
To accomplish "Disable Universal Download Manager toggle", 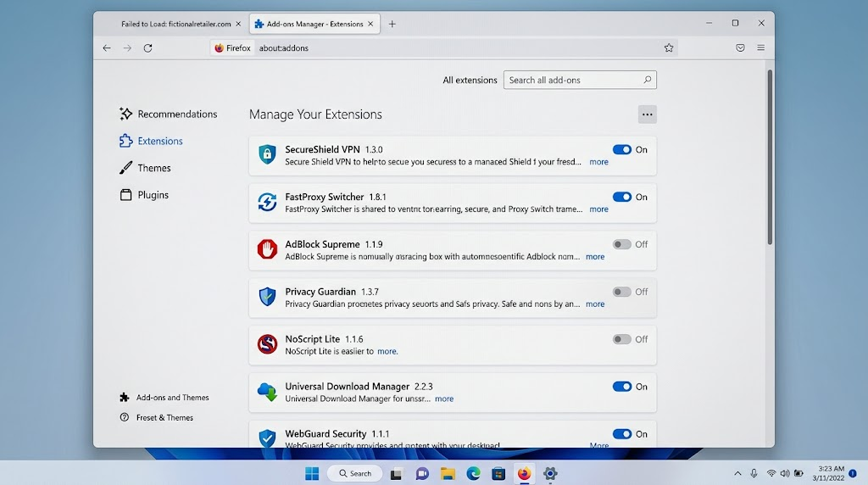I will (x=621, y=387).
